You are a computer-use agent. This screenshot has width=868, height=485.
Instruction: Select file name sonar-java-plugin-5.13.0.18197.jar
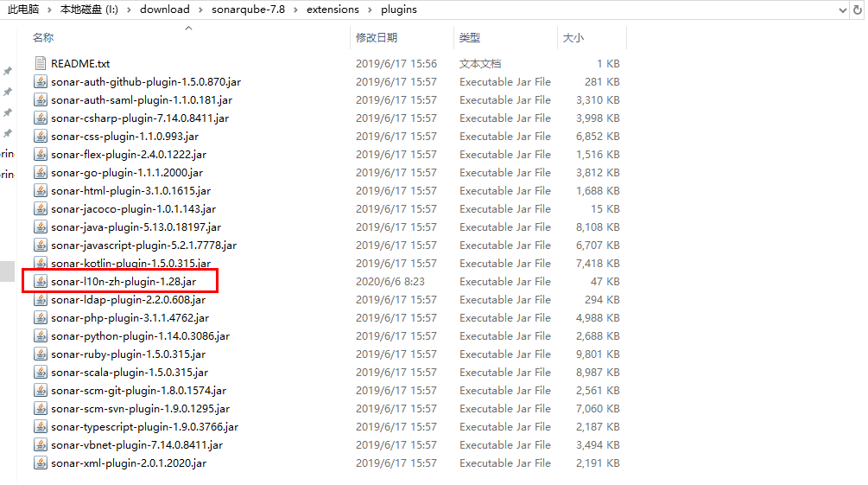(136, 227)
